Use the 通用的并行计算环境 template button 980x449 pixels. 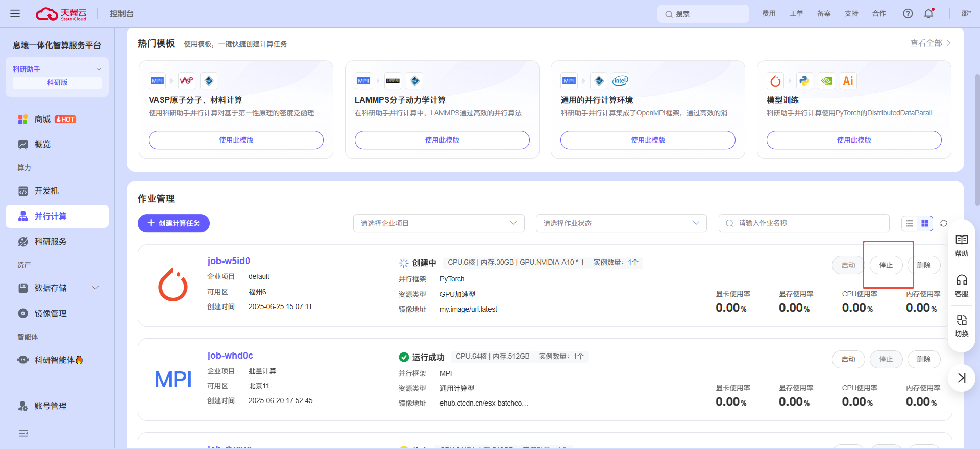(648, 140)
